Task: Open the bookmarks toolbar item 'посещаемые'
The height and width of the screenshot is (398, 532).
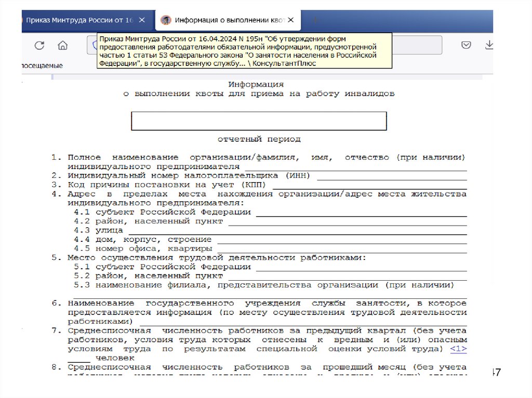Action: pos(43,65)
